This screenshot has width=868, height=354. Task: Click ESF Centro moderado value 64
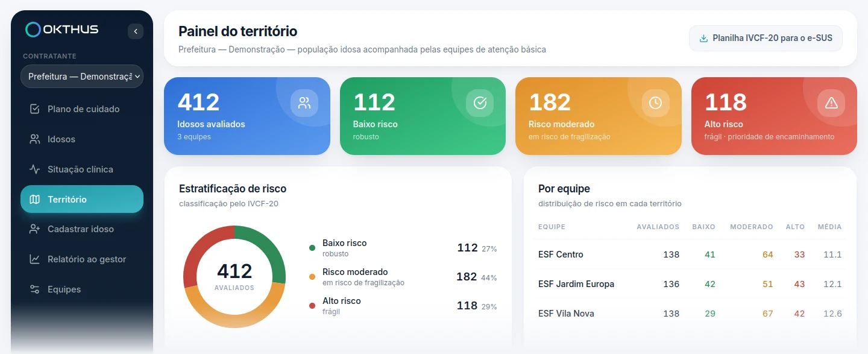pyautogui.click(x=767, y=254)
